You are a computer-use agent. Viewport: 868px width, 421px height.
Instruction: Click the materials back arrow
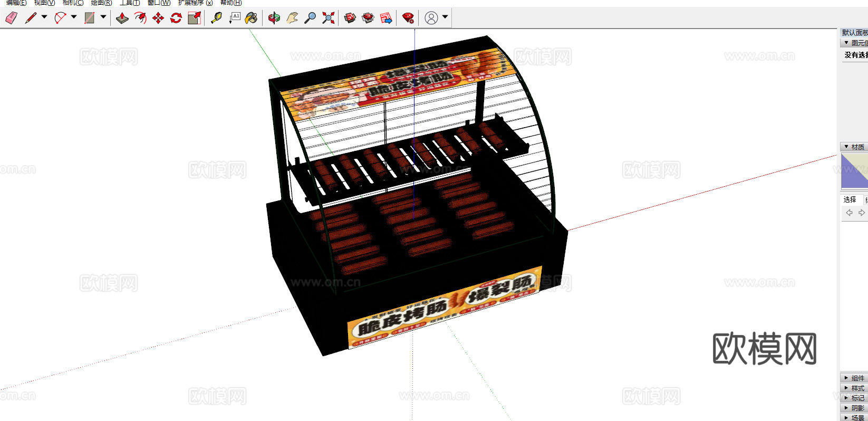[849, 213]
